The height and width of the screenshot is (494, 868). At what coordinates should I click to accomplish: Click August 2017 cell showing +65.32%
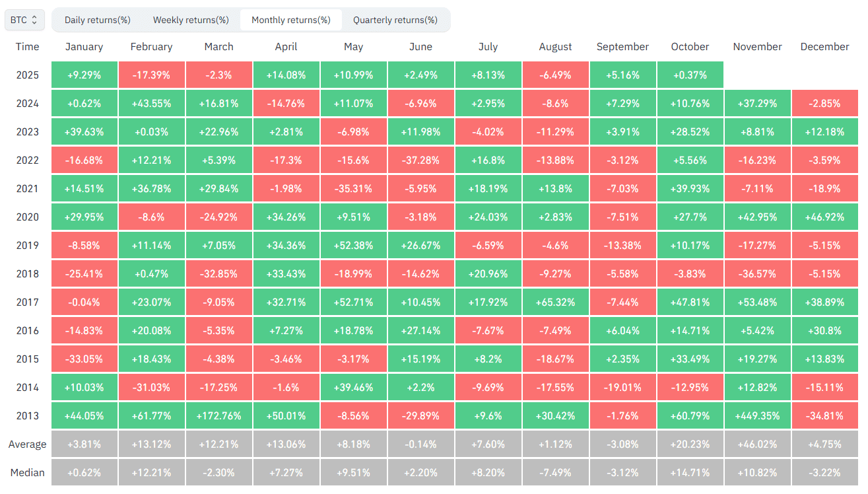[x=555, y=302]
